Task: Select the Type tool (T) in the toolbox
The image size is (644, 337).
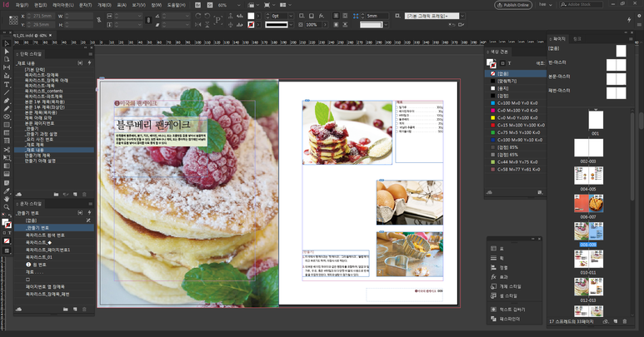Action: 7,84
